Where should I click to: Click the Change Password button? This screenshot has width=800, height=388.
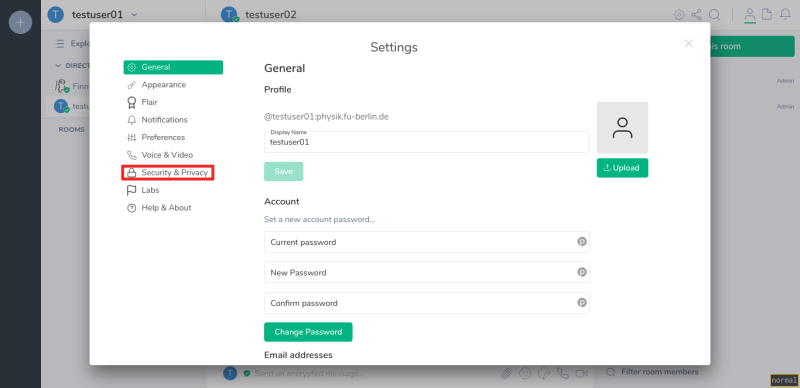point(308,332)
